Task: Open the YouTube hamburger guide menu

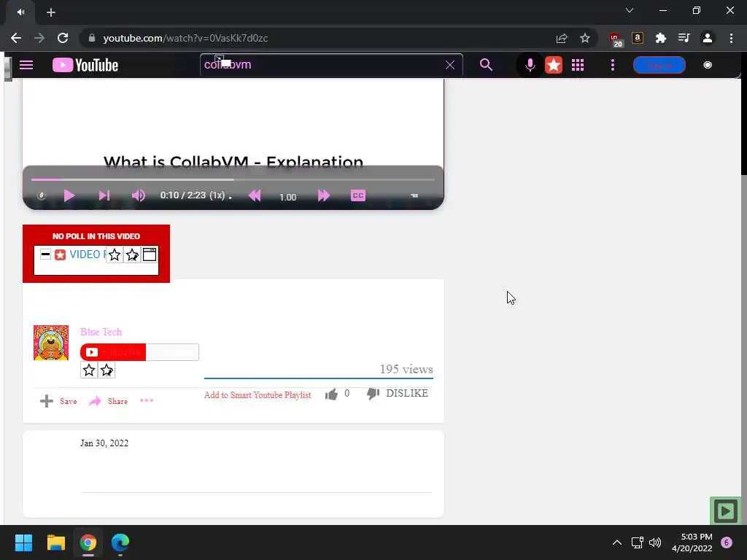Action: pyautogui.click(x=26, y=65)
